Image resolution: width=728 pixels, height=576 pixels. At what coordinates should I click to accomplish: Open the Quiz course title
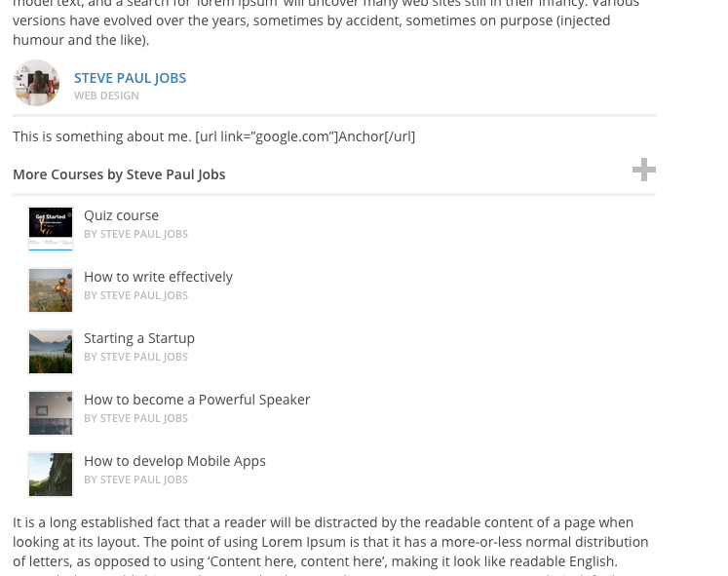point(121,215)
